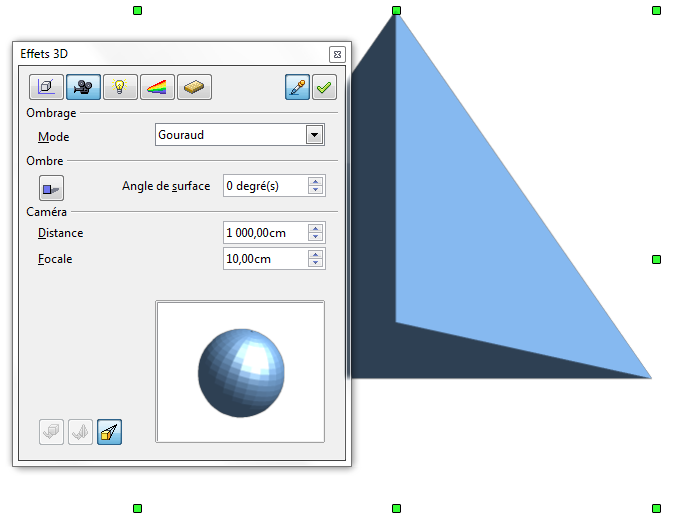Increase camera Distance with up arrow
This screenshot has height=528, width=677.
pyautogui.click(x=316, y=228)
